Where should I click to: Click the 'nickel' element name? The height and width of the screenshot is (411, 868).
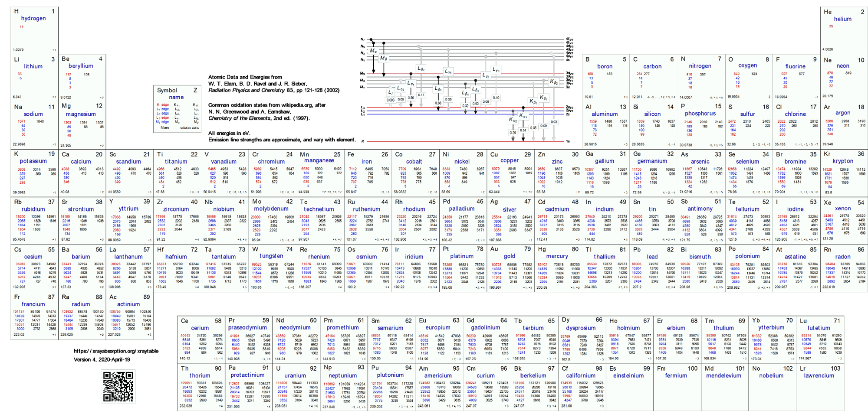[462, 162]
